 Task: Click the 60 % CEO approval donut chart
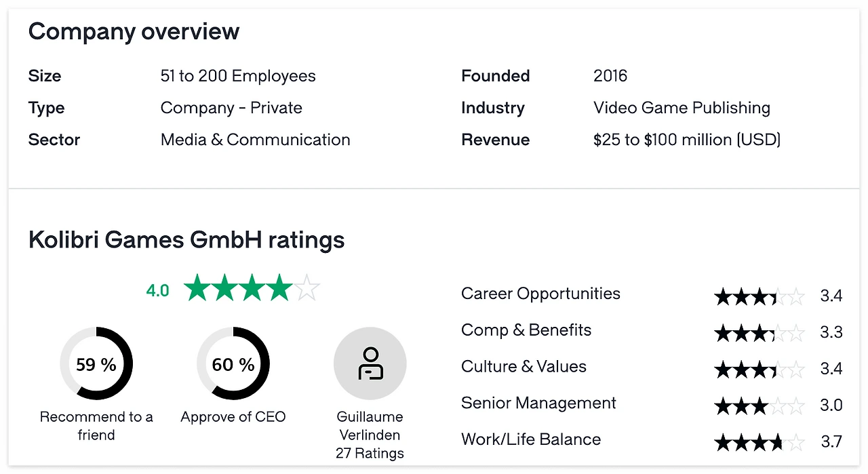[233, 364]
